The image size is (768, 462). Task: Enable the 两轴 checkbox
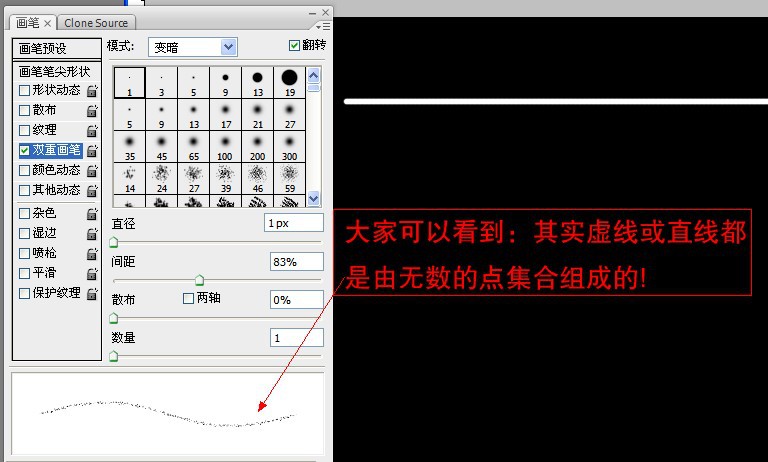(188, 298)
